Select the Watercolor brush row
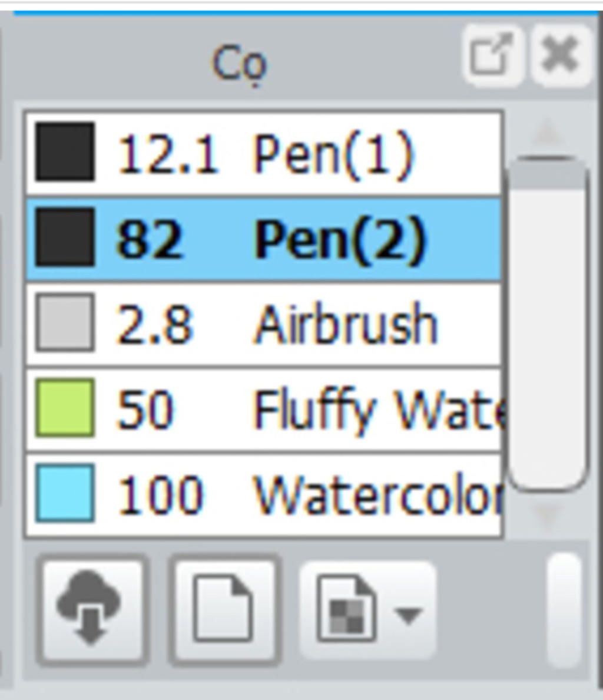The height and width of the screenshot is (700, 603). pos(264,494)
